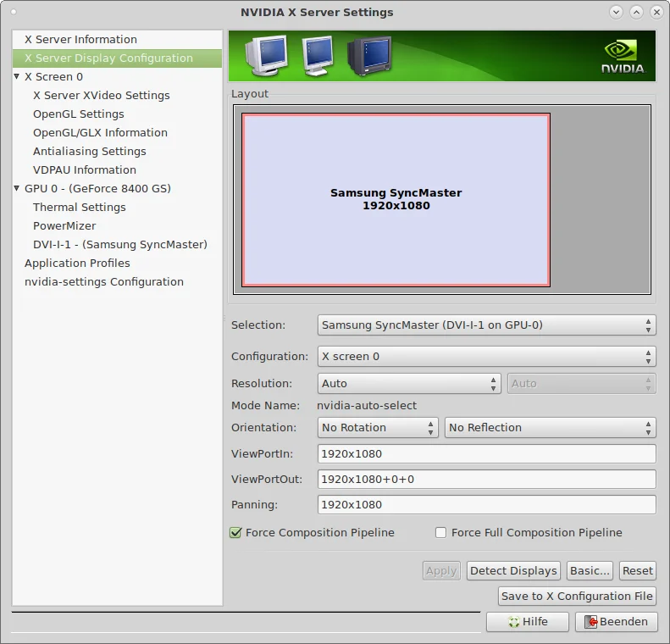Uncheck Force Composition Pipeline checkbox
The height and width of the screenshot is (644, 670).
[x=235, y=532]
